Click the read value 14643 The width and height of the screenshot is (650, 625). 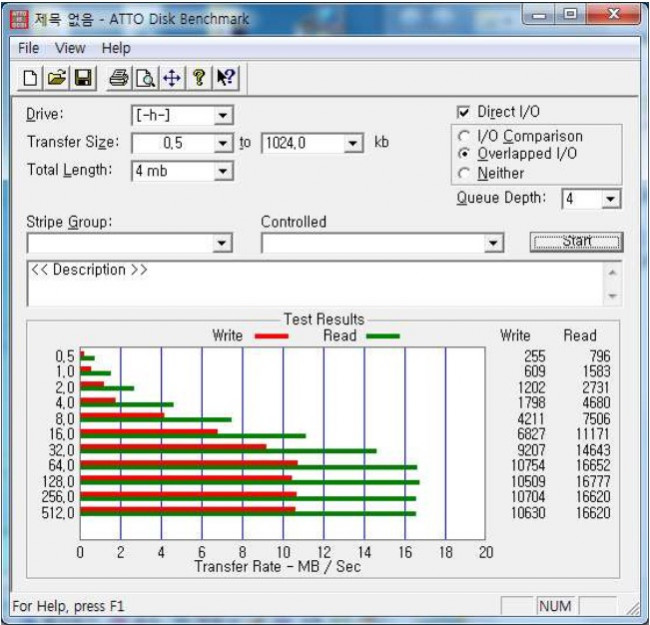coord(593,450)
